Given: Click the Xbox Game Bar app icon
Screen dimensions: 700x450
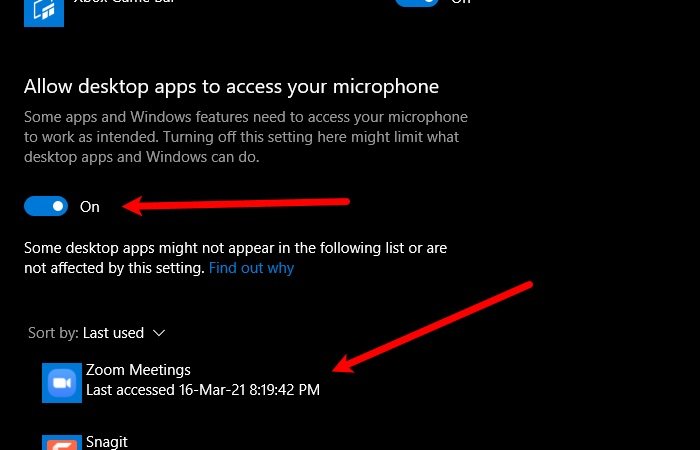Looking at the screenshot, I should [44, 12].
